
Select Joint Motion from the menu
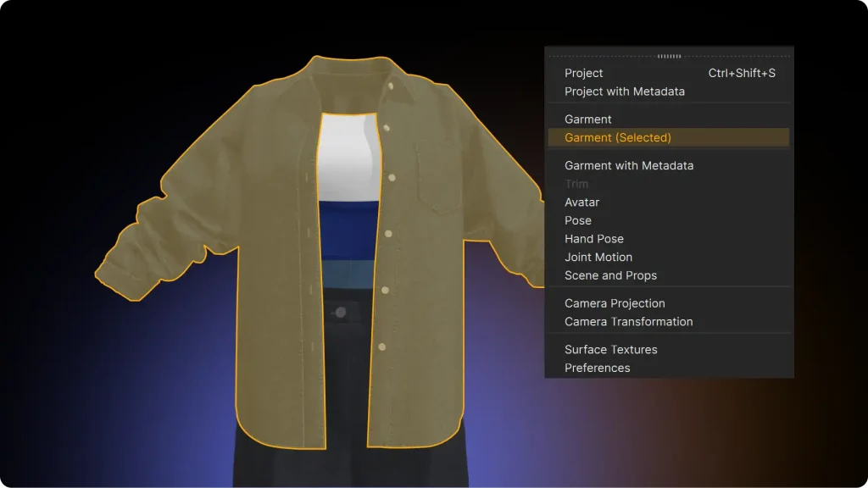598,258
